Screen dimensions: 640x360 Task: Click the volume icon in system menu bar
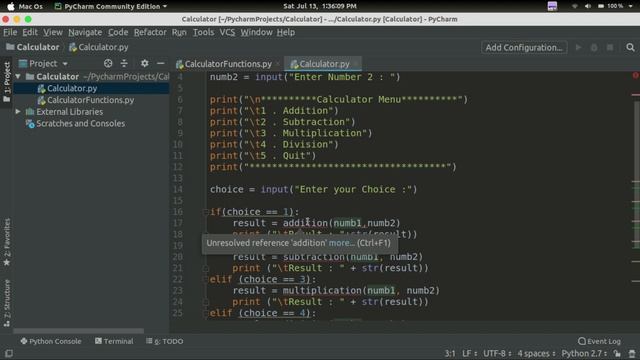pos(588,6)
